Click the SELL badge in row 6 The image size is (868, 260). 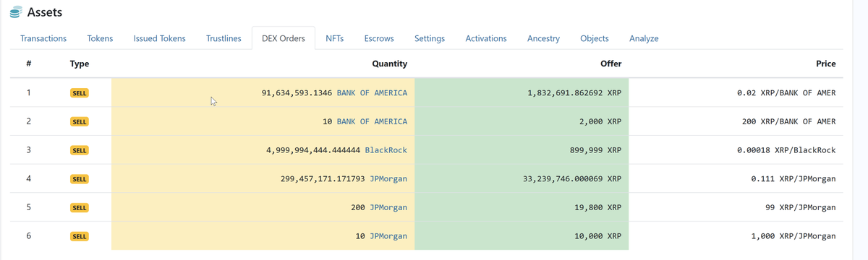80,236
